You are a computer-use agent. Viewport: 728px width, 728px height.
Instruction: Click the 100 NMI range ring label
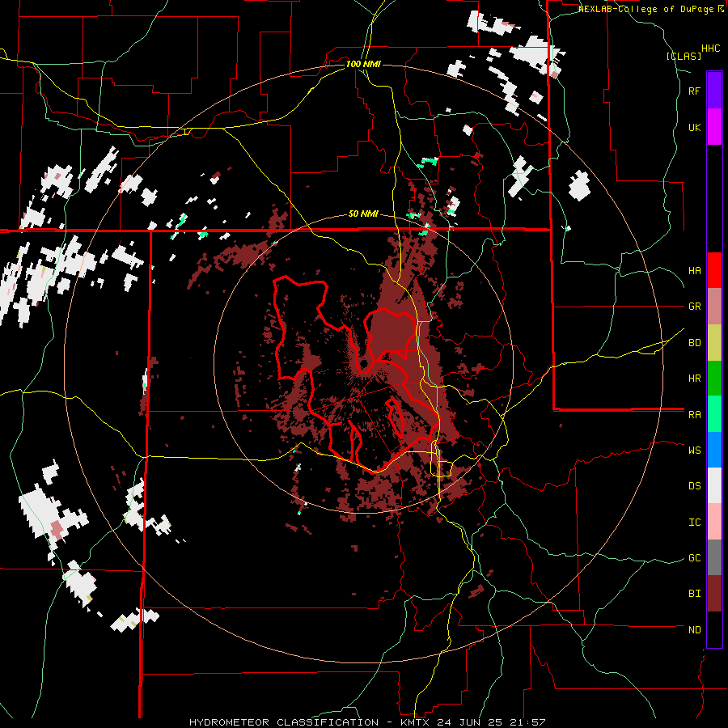tap(363, 64)
